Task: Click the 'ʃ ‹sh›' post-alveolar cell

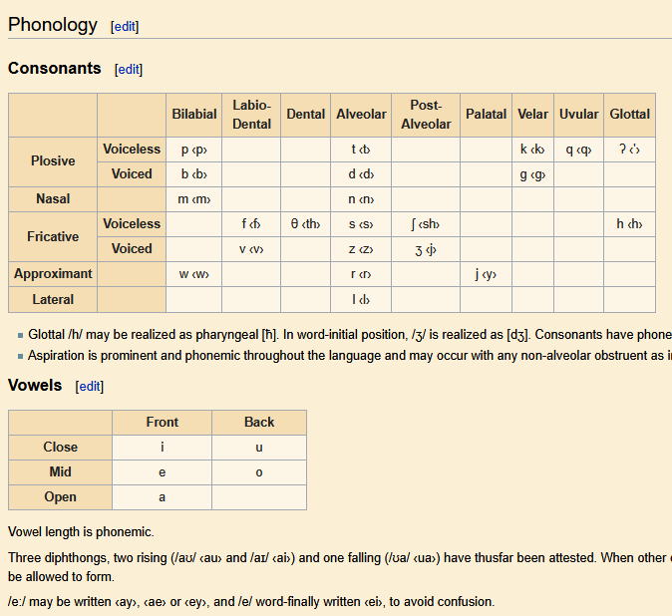Action: click(426, 224)
